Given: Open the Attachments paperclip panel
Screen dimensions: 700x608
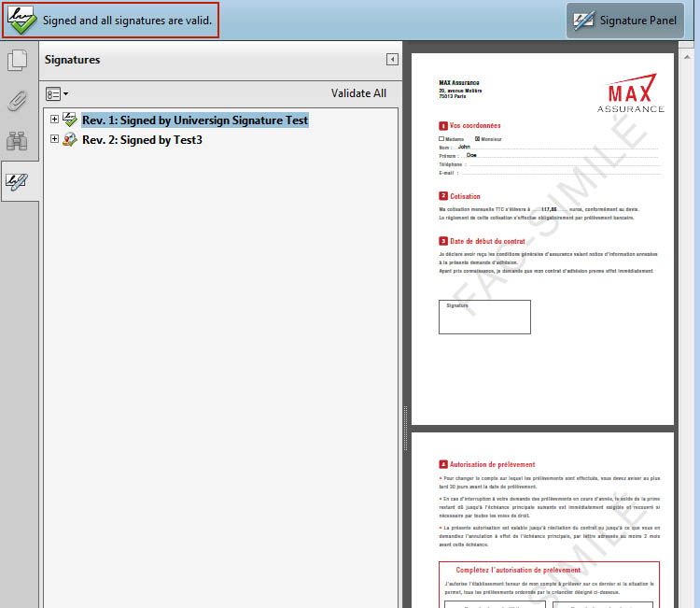Looking at the screenshot, I should click(x=17, y=101).
